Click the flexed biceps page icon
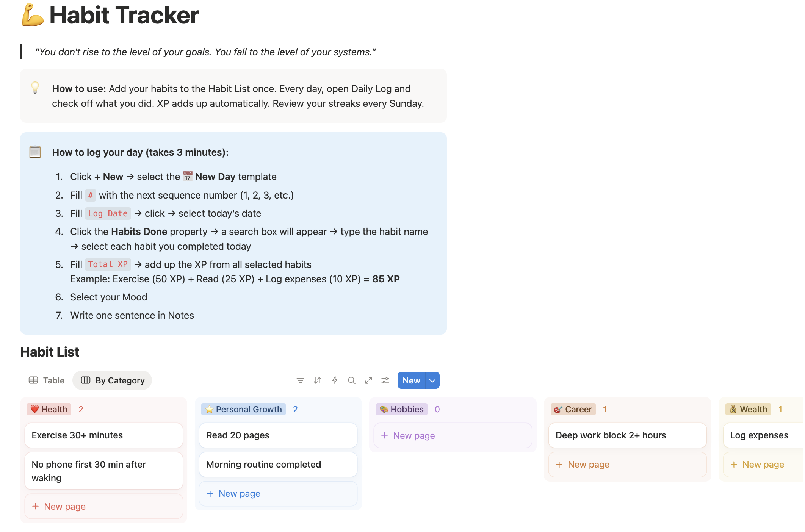 tap(33, 15)
